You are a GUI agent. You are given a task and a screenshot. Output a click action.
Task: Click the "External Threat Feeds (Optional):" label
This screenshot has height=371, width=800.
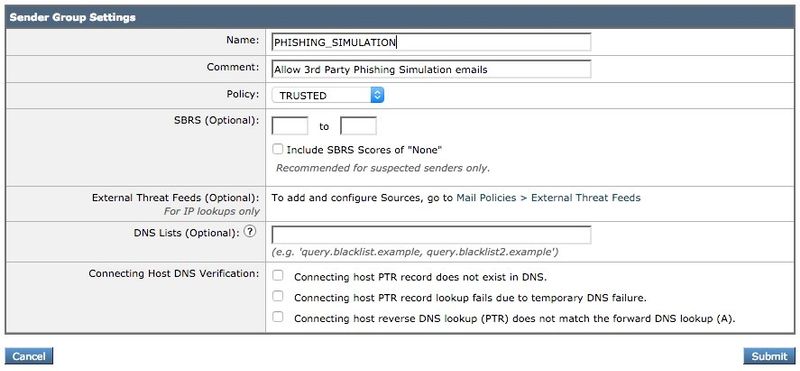click(x=176, y=197)
